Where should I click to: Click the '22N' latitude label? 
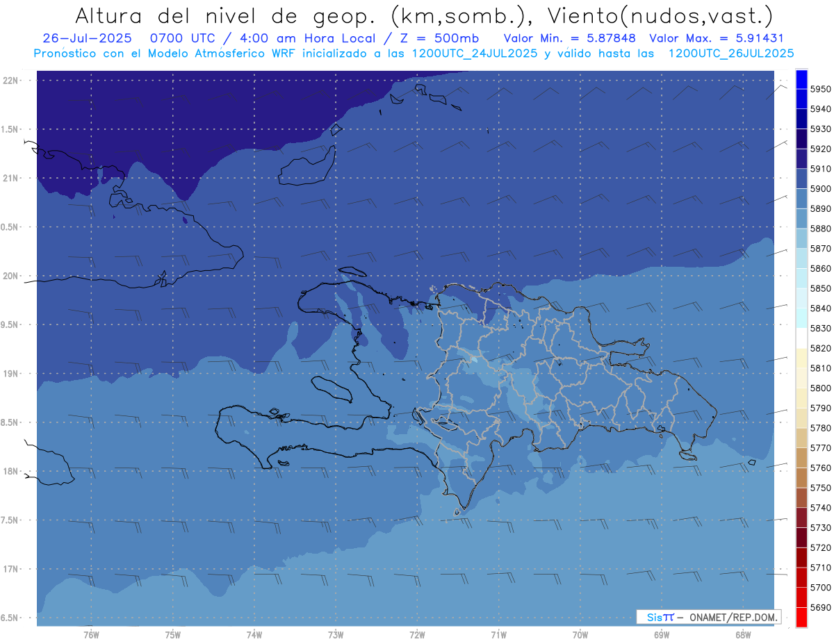tap(11, 81)
